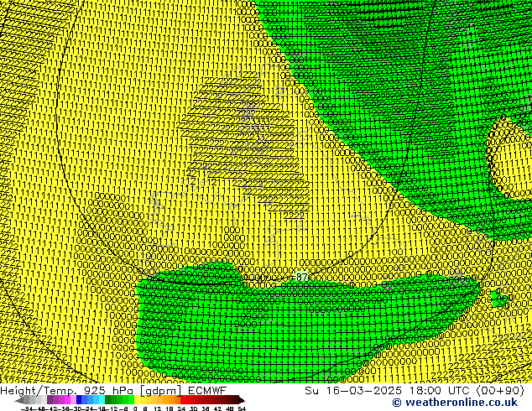Click the magenta swatch in the color legend
The width and height of the screenshot is (532, 411).
pos(67,399)
